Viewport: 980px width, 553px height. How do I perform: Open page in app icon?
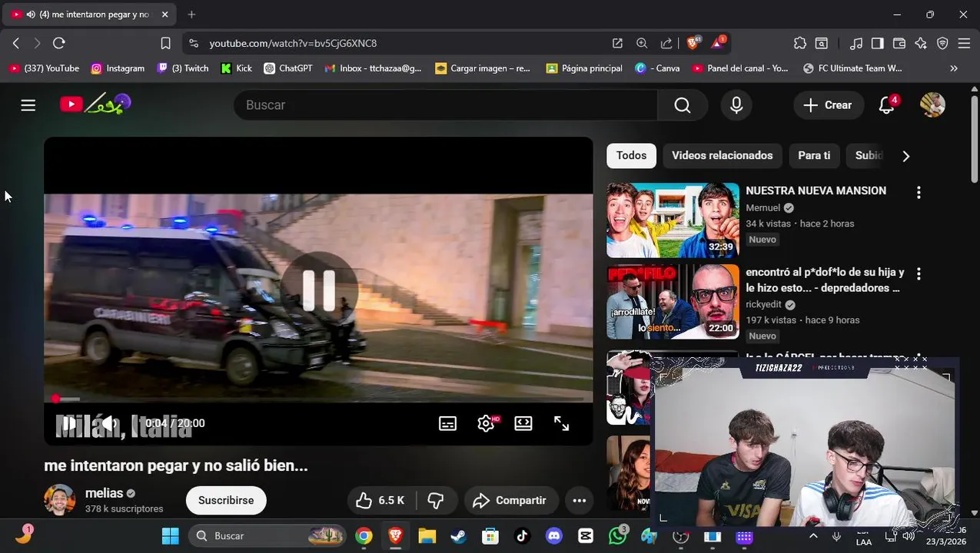617,44
